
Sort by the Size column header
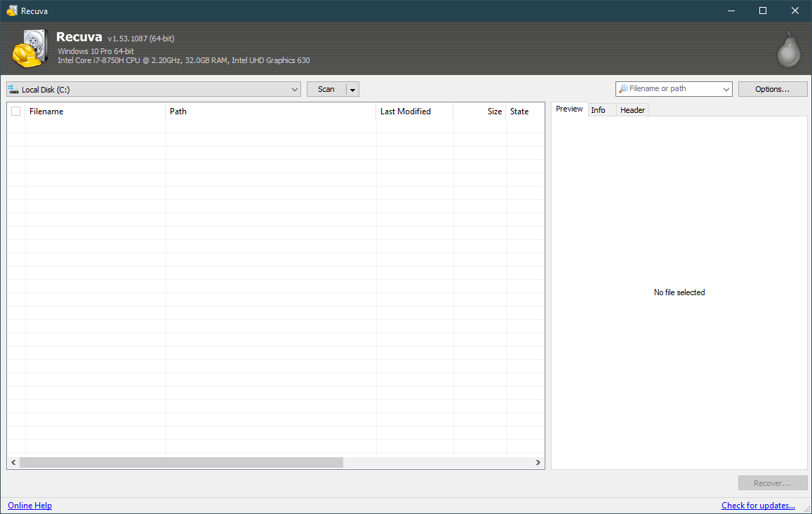tap(479, 111)
